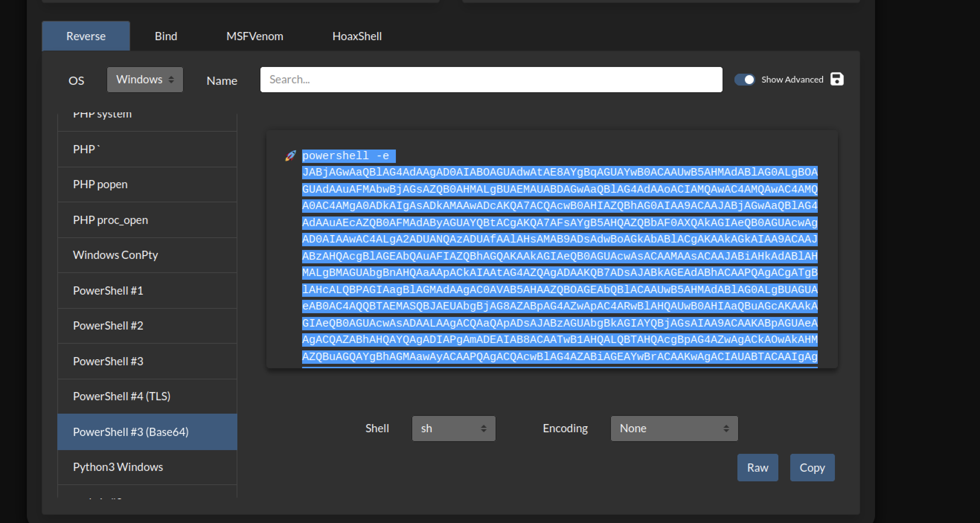This screenshot has width=980, height=523.
Task: Go to the Reverse tab
Action: pos(86,36)
